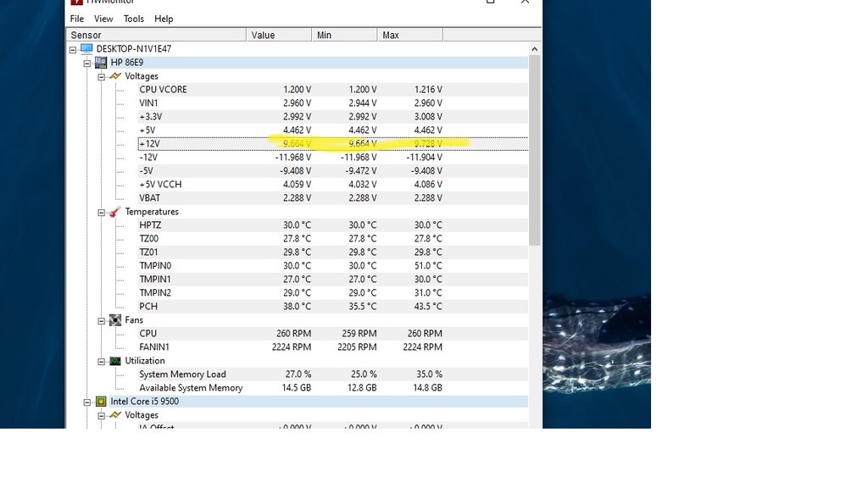Select the TMPIN1 temperature row

pos(332,280)
